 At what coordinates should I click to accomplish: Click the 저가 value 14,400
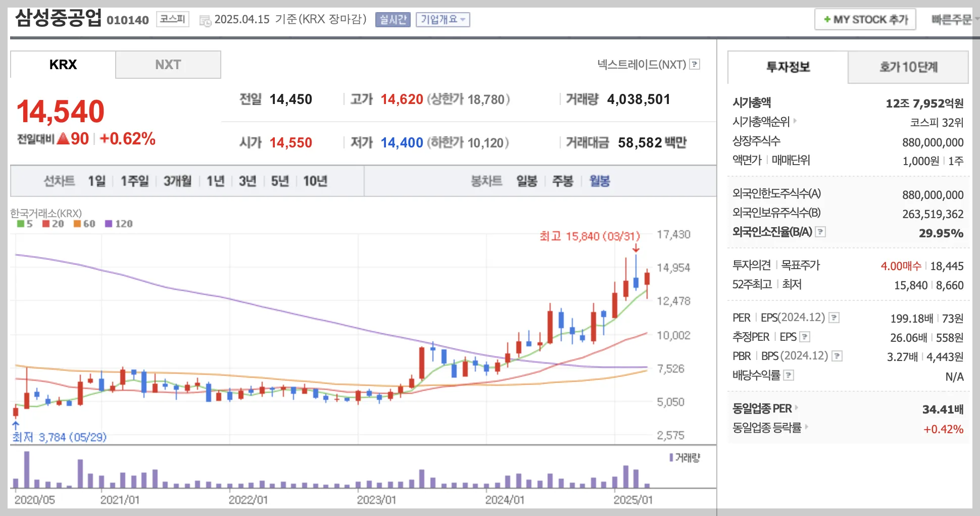point(402,143)
